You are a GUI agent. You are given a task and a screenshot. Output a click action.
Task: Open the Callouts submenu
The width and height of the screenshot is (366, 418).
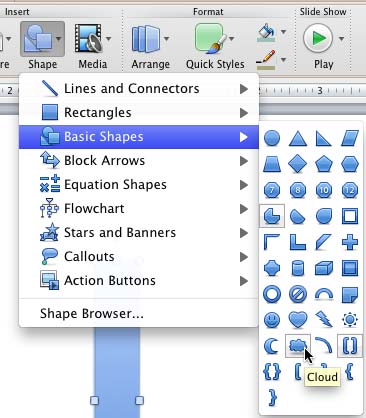pos(139,257)
